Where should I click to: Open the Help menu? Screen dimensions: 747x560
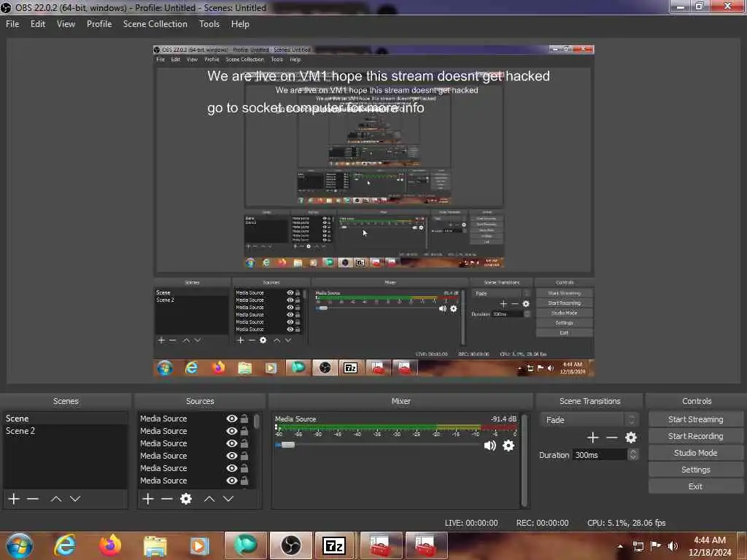[240, 24]
